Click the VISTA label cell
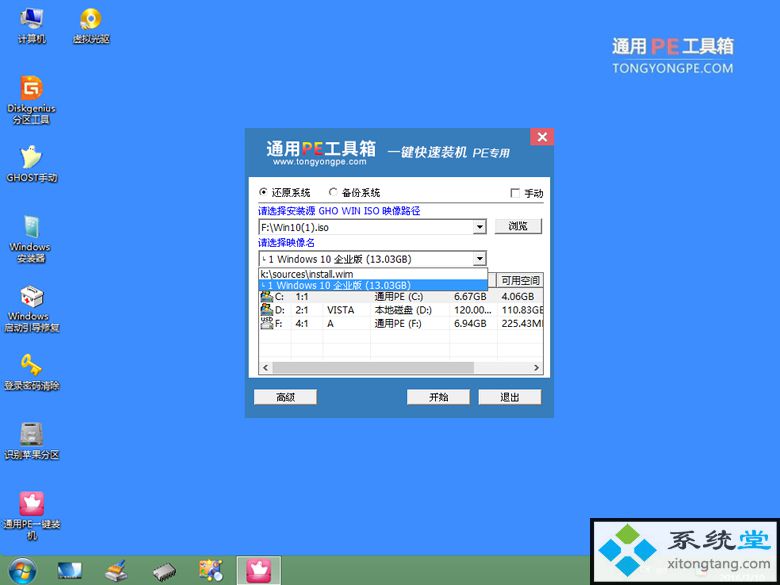 (341, 310)
